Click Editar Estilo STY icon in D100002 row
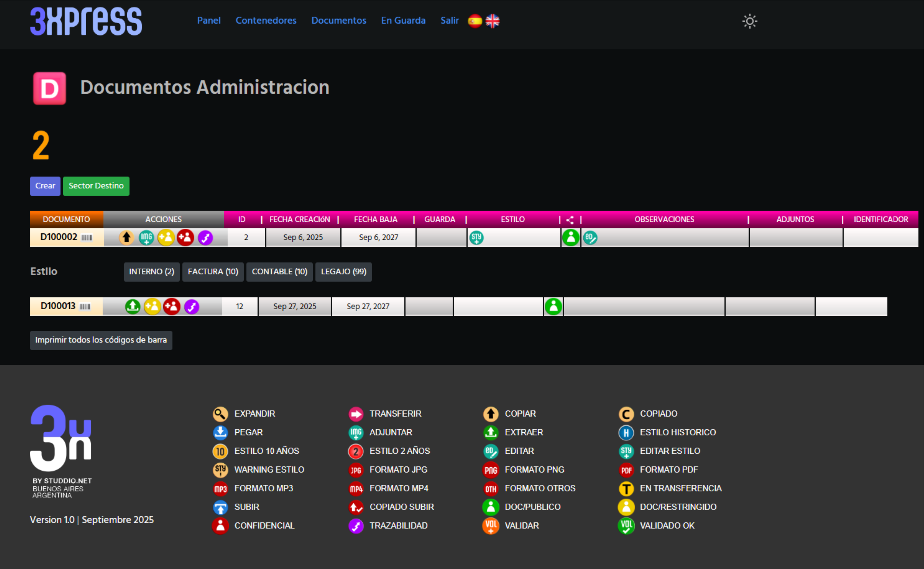This screenshot has height=569, width=924. point(476,237)
